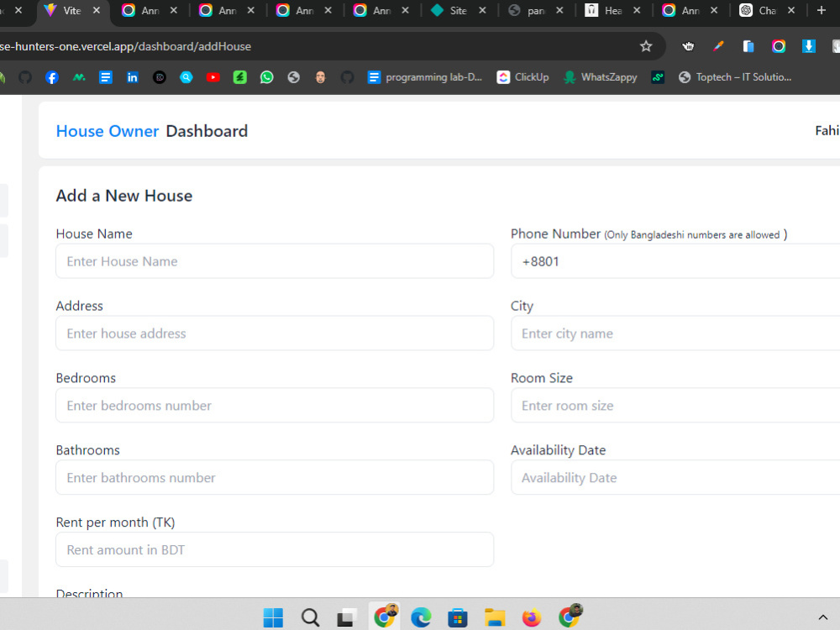Focus the House Name input field
The height and width of the screenshot is (630, 840).
275,261
